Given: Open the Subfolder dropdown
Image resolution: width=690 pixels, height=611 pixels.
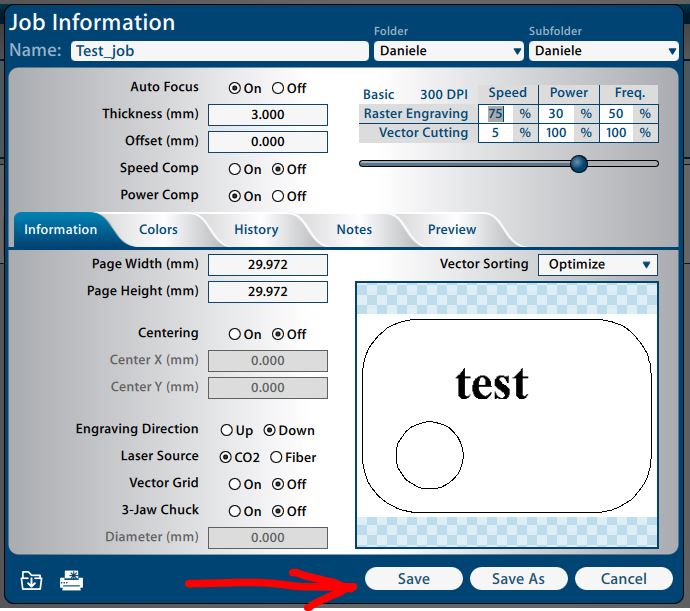Looking at the screenshot, I should [604, 51].
